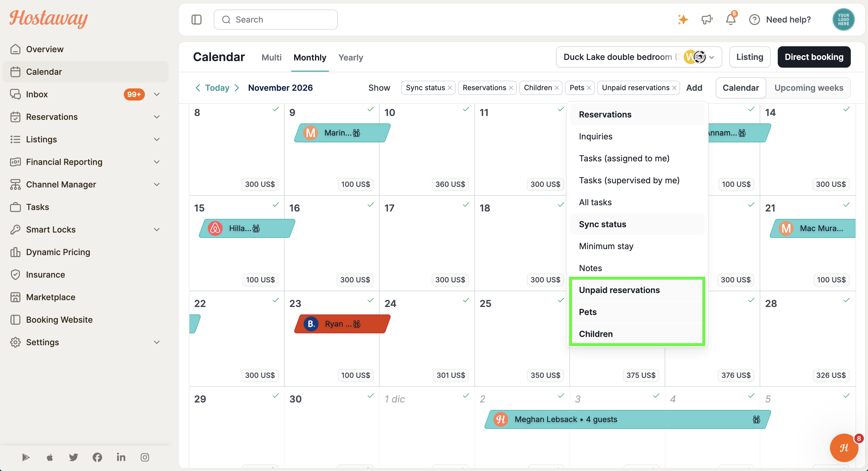Image resolution: width=868 pixels, height=471 pixels.
Task: Open the AI sparkle assistant icon
Action: click(683, 20)
